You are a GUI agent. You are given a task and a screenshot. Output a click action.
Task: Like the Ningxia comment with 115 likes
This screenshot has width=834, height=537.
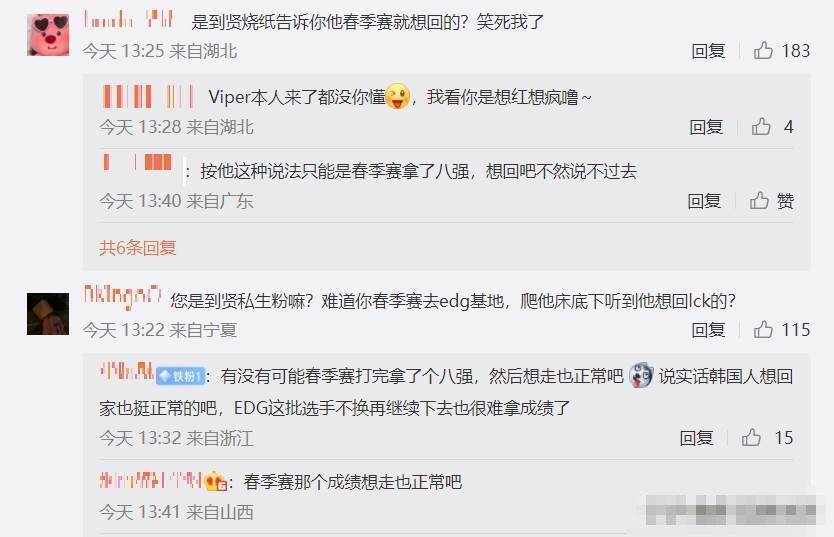[x=763, y=330]
